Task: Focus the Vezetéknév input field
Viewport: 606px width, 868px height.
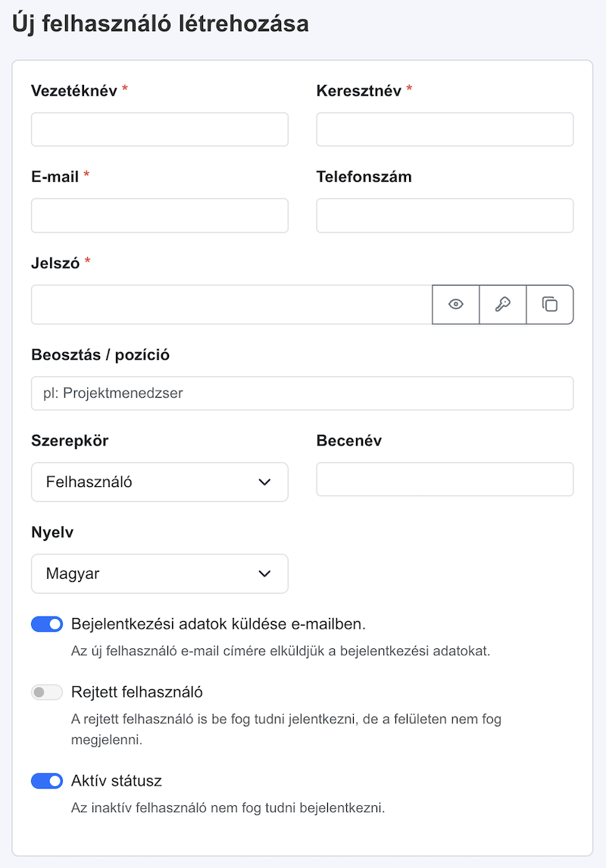Action: point(159,130)
